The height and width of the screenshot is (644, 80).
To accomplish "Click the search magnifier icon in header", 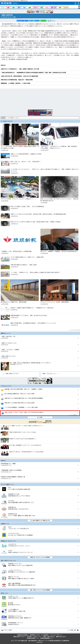I will (76, 3).
